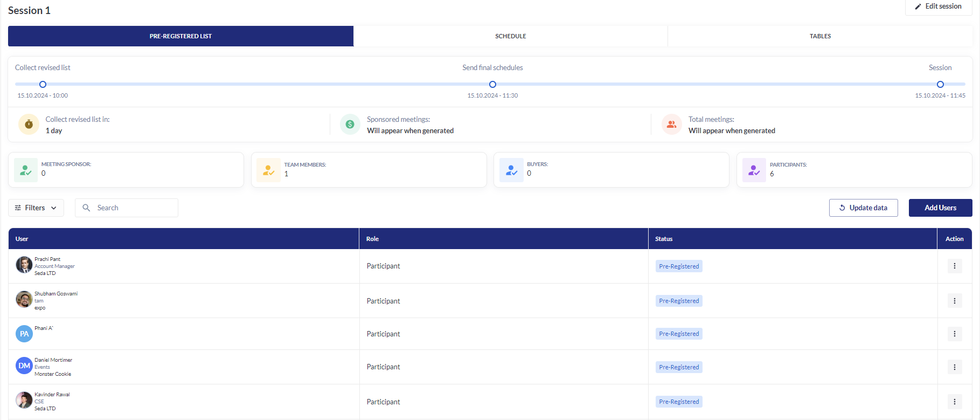This screenshot has width=980, height=420.
Task: Open three-dot menu for Kavinder Rawal
Action: 954,402
